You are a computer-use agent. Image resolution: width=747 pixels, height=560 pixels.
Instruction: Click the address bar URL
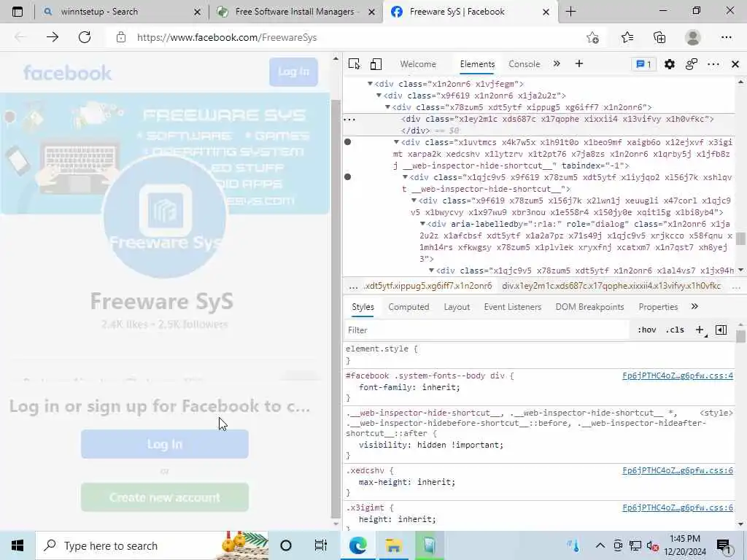227,38
